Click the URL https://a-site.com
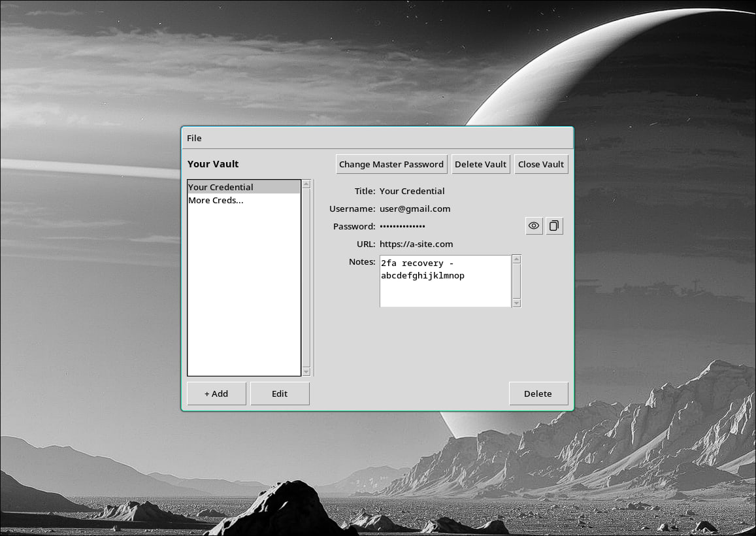 [x=416, y=244]
